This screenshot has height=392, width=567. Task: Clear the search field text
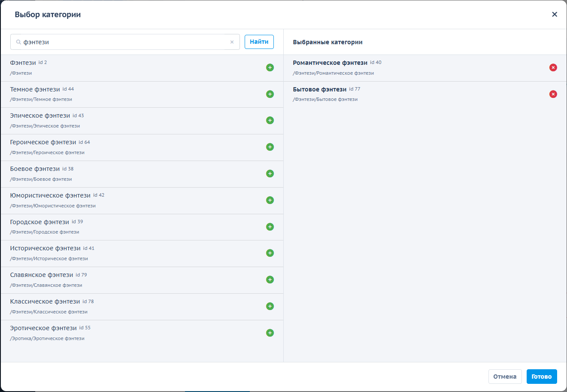(x=232, y=42)
